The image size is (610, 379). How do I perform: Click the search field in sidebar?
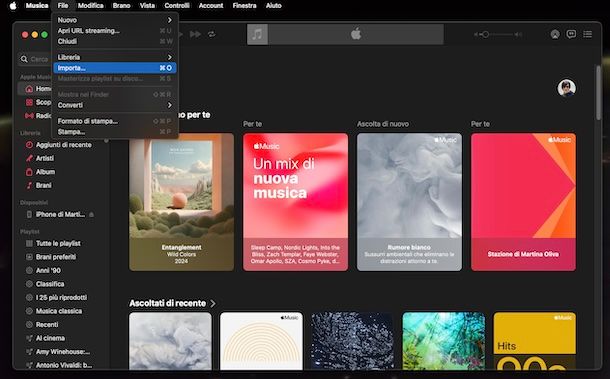34,59
